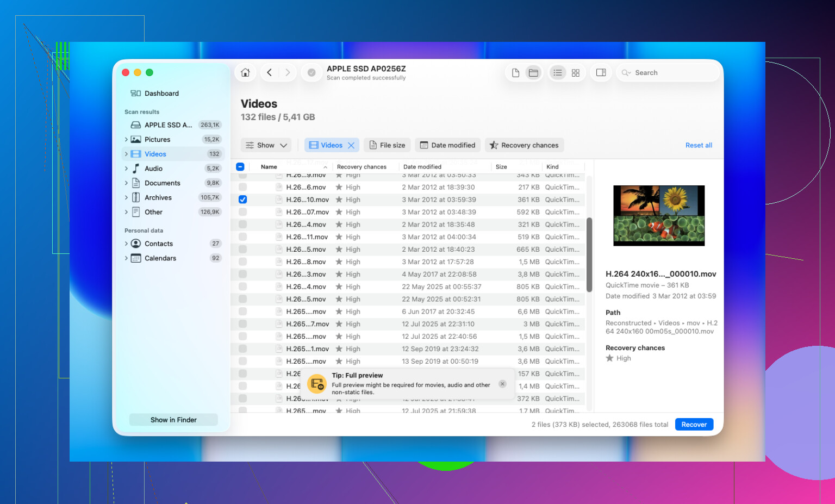Click file icon of H.26...11.mov row
Image resolution: width=835 pixels, height=504 pixels.
[x=279, y=237]
